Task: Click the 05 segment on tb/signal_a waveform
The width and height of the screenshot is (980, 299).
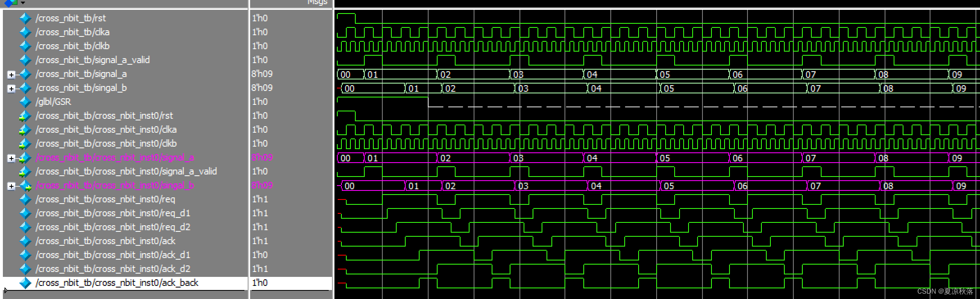Action: point(692,75)
